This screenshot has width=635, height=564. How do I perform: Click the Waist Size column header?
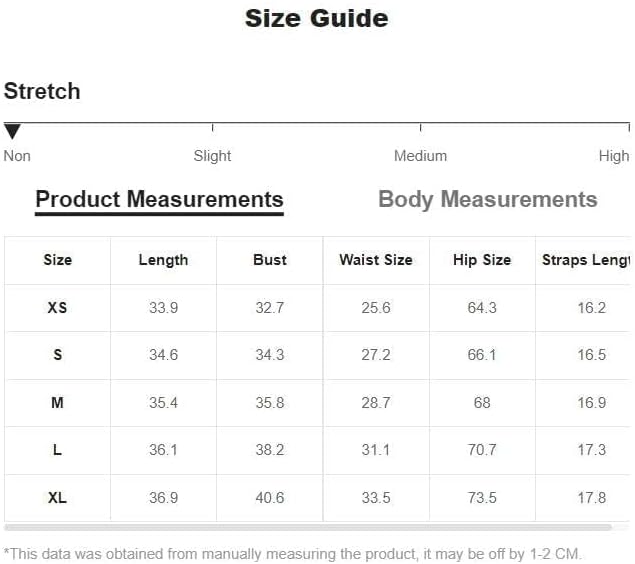375,260
